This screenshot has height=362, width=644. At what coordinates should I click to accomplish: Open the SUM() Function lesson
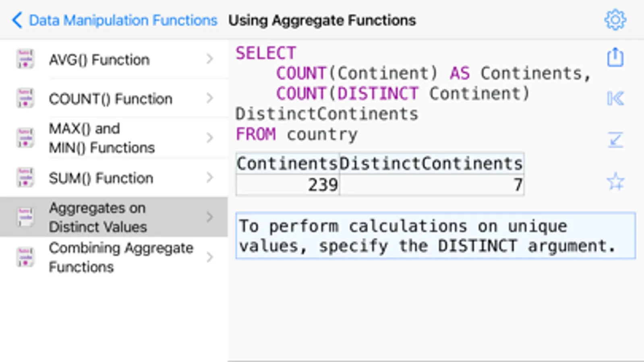click(x=101, y=178)
